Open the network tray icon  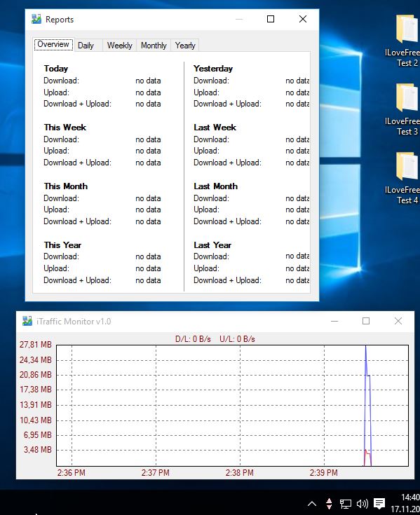pos(346,504)
